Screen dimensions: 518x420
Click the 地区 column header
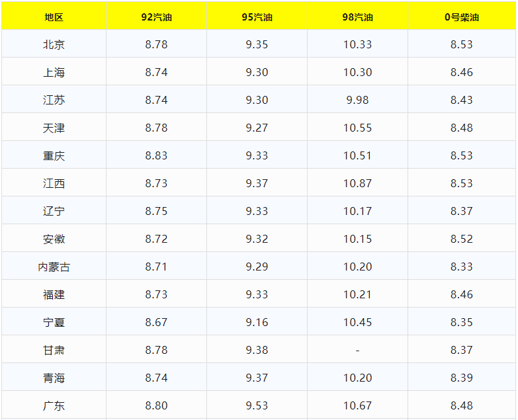[x=54, y=17]
